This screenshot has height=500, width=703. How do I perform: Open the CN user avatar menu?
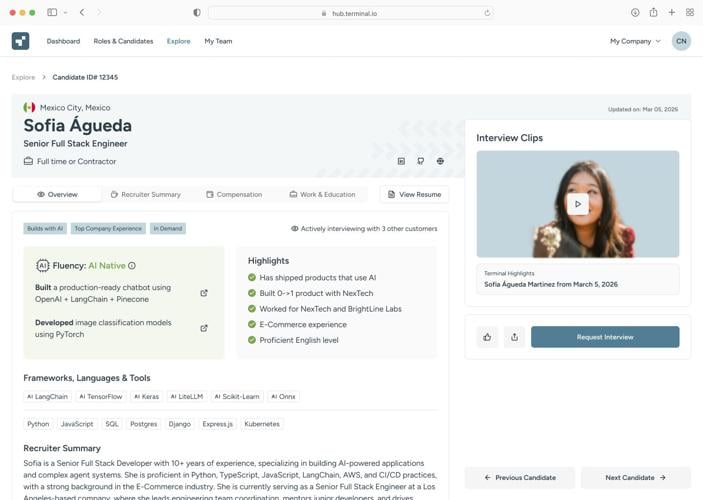pos(681,41)
